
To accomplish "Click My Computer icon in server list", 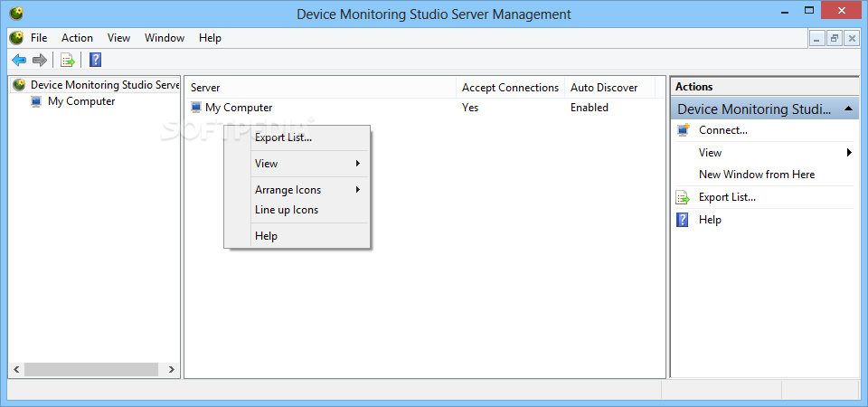I will tap(196, 108).
